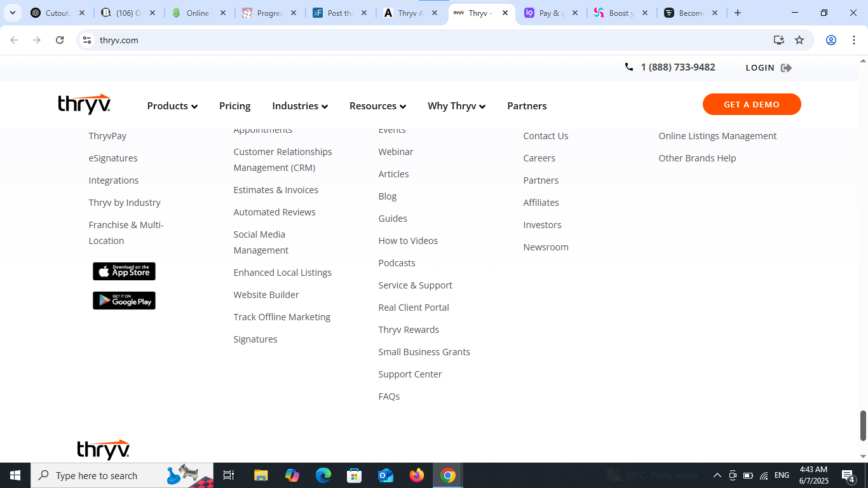868x488 pixels.
Task: Click the login arrow icon
Action: point(786,68)
